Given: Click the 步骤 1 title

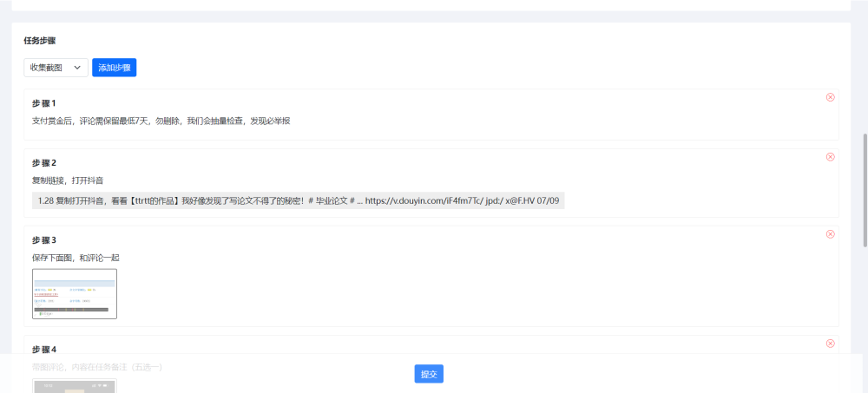Looking at the screenshot, I should (x=43, y=103).
